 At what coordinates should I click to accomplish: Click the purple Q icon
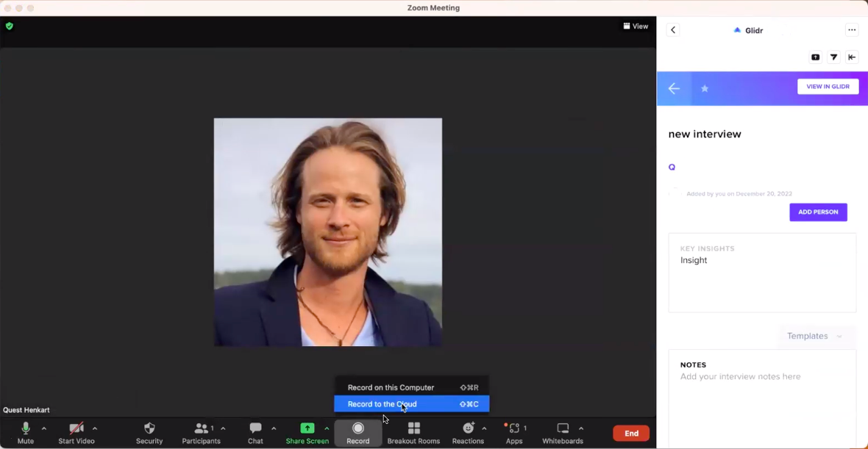[x=672, y=167]
